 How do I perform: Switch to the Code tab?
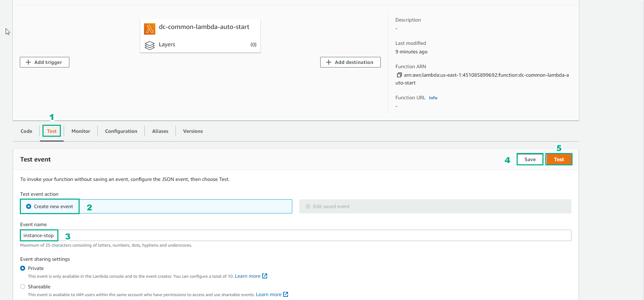26,131
